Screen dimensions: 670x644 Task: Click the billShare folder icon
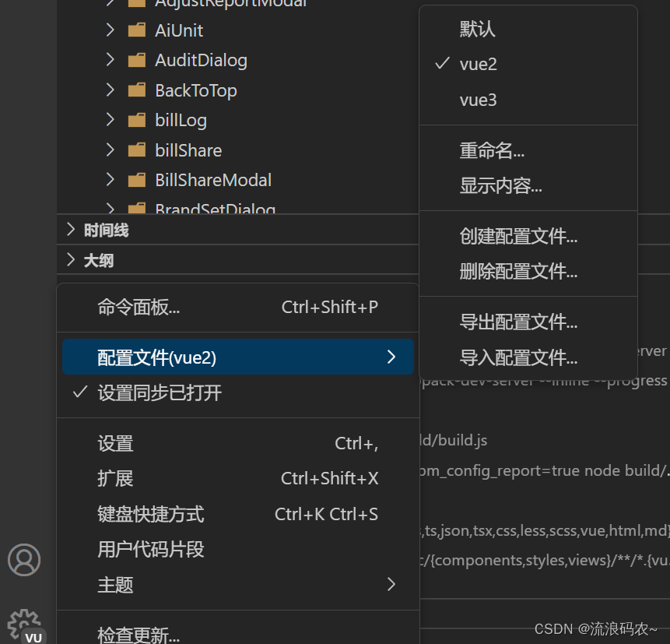tap(137, 150)
